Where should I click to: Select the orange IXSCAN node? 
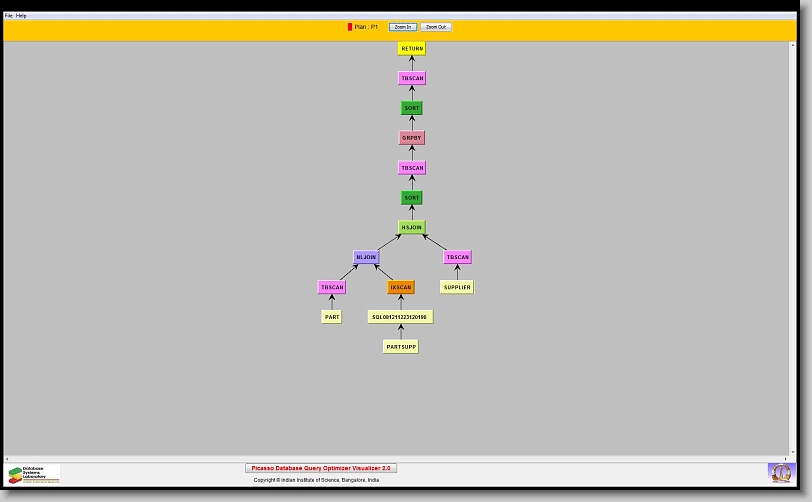coord(401,287)
